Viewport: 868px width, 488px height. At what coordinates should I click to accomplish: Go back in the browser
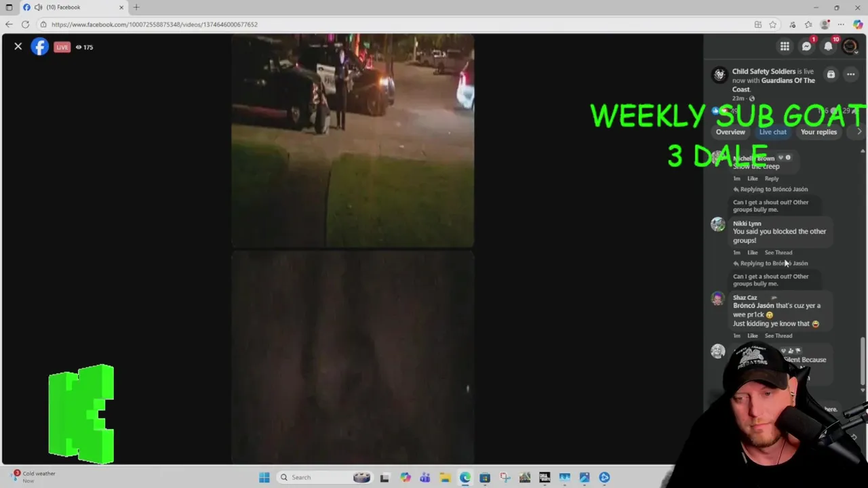pyautogui.click(x=9, y=24)
